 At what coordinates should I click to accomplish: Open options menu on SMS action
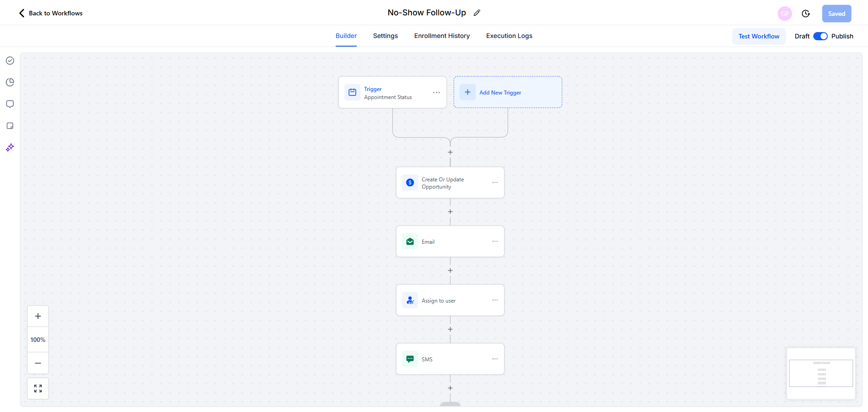click(x=495, y=359)
